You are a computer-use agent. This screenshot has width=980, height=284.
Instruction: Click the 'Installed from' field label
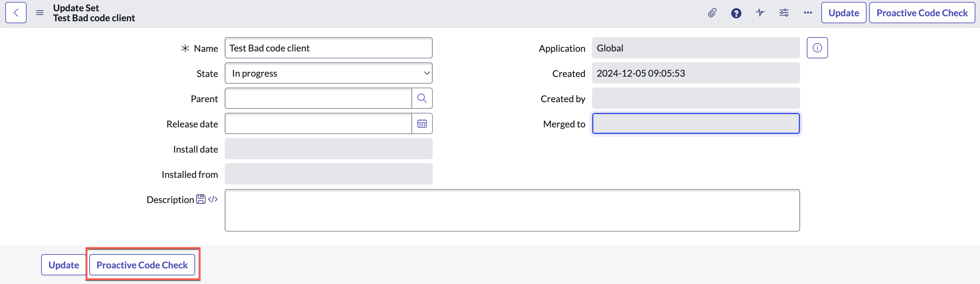(189, 175)
